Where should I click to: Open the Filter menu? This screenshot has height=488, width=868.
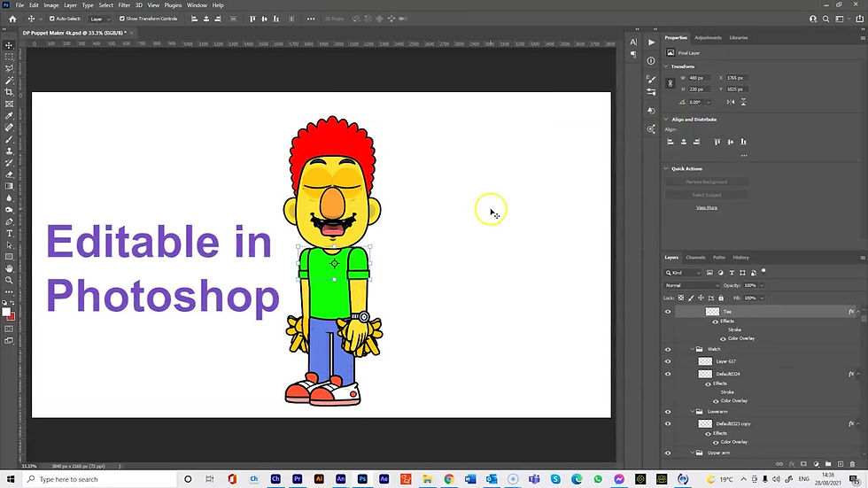pyautogui.click(x=124, y=5)
